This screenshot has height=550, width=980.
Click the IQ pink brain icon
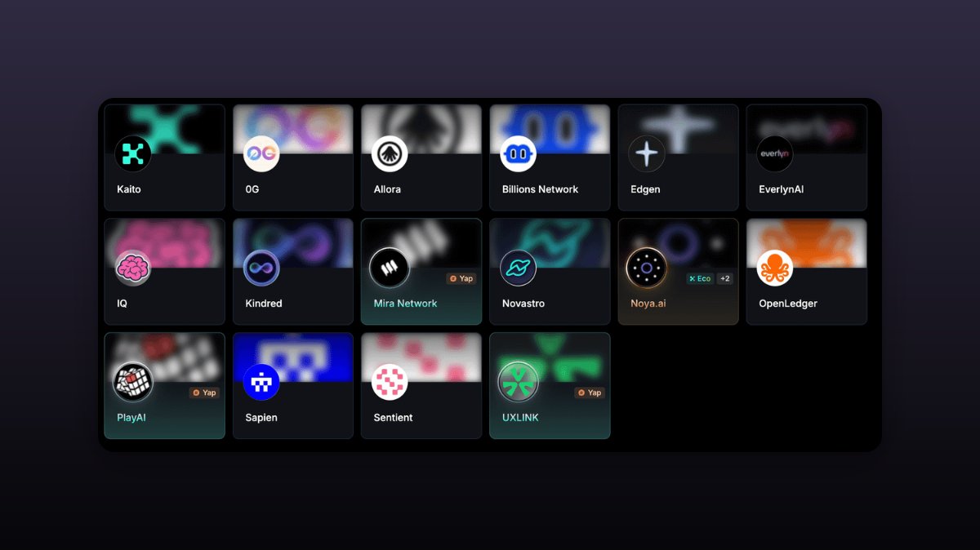(x=132, y=268)
